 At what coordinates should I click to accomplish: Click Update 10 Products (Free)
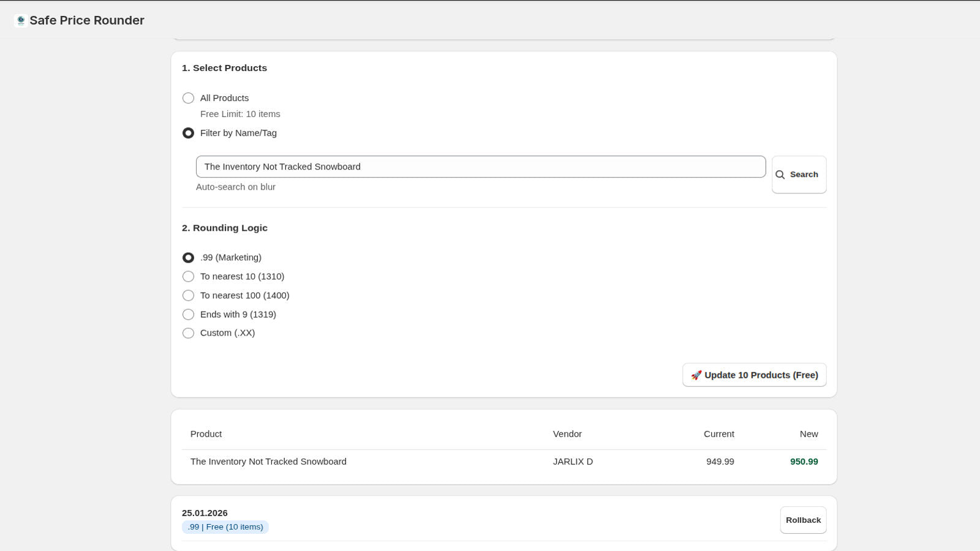coord(754,375)
